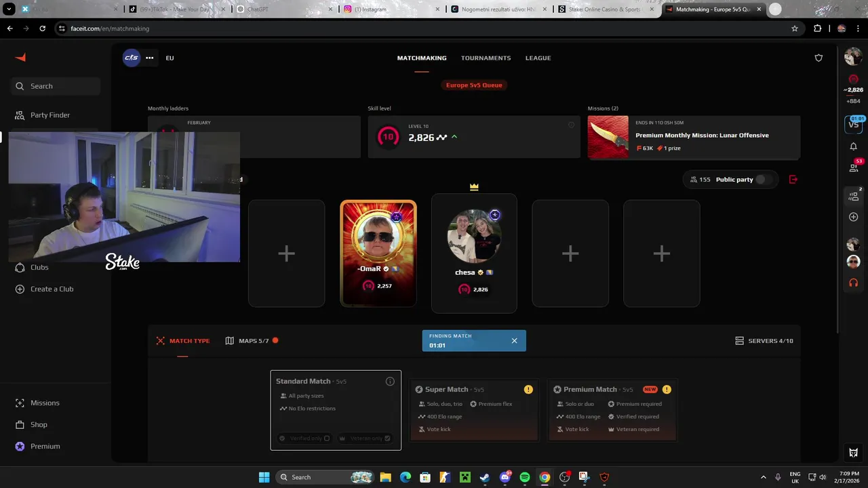868x488 pixels.
Task: Open Steam from the taskbar
Action: pos(485,477)
